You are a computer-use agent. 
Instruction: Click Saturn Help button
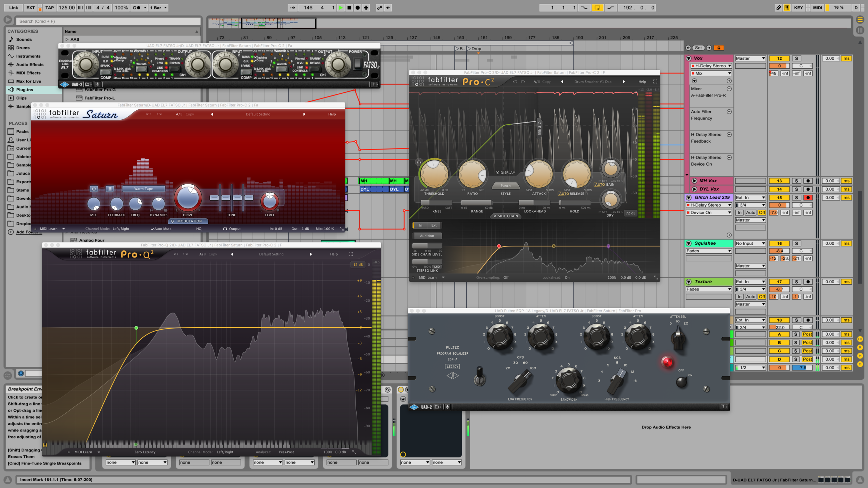click(x=332, y=114)
